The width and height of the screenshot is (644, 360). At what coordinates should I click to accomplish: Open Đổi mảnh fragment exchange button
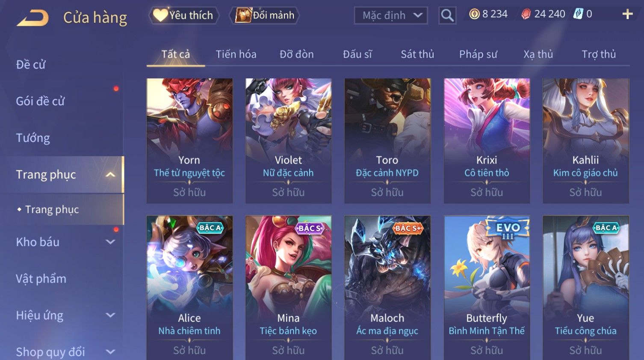click(x=264, y=15)
